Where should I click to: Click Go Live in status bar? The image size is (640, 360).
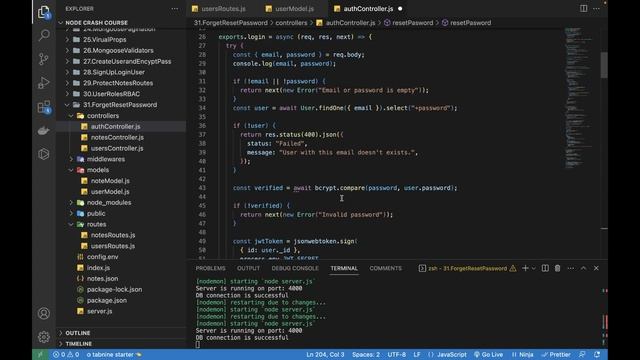coord(488,354)
